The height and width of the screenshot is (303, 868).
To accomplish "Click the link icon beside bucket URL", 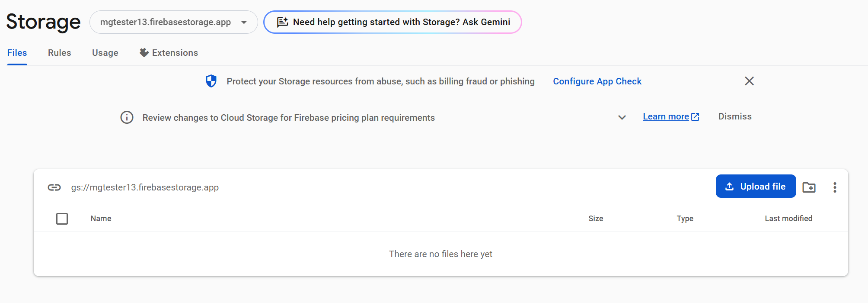I will 54,187.
